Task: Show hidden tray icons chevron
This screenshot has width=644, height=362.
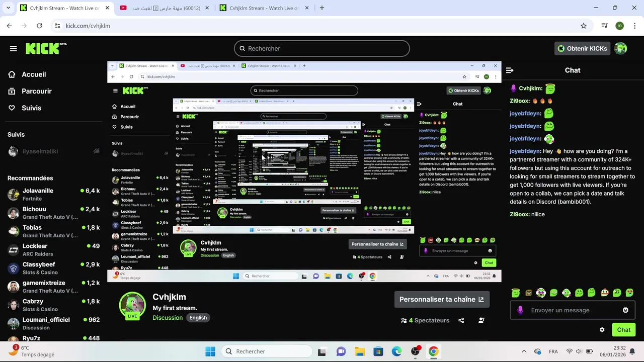Action: coord(524,351)
